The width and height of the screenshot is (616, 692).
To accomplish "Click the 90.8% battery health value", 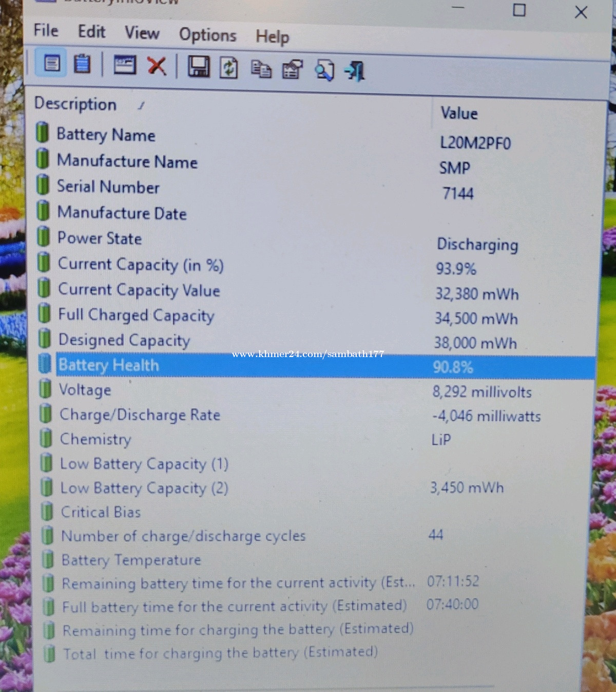I will pos(453,367).
